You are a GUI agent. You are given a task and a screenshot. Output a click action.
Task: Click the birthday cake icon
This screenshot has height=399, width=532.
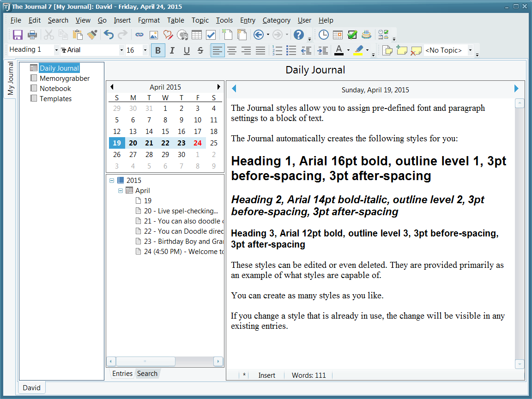point(366,35)
